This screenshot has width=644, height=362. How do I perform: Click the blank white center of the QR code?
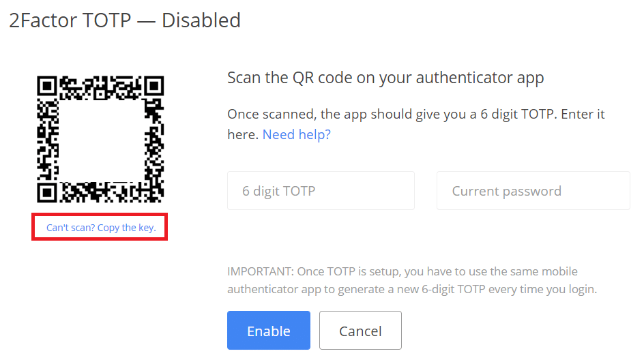(101, 140)
